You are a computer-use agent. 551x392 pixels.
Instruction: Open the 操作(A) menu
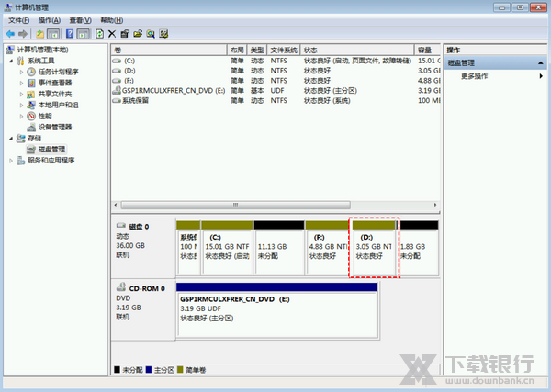[49, 19]
